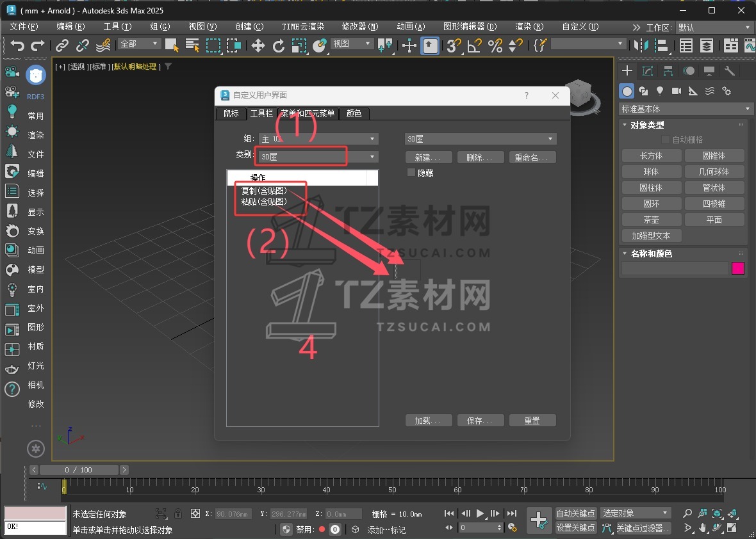756x539 pixels.
Task: Collapse the 对象类型 rollout
Action: pos(647,125)
